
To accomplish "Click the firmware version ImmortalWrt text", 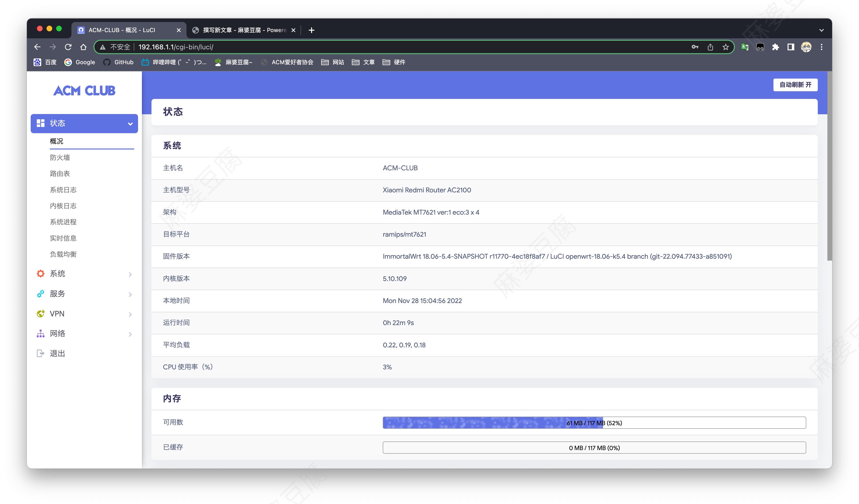I will [x=557, y=257].
